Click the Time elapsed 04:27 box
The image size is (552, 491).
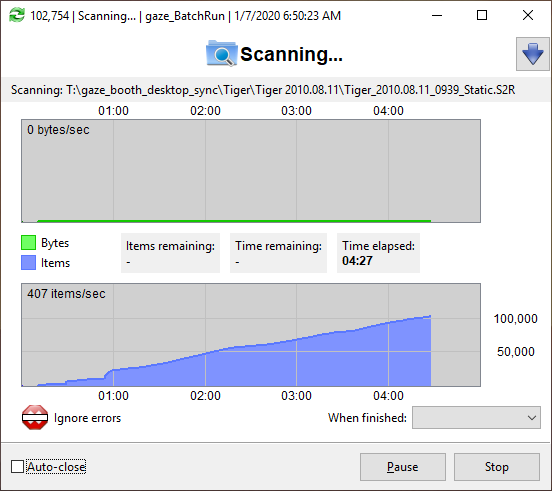(x=378, y=253)
